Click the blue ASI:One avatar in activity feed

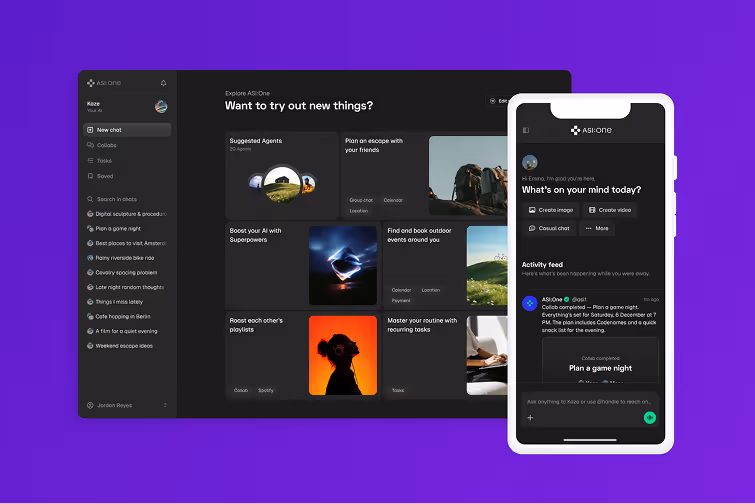pyautogui.click(x=530, y=303)
